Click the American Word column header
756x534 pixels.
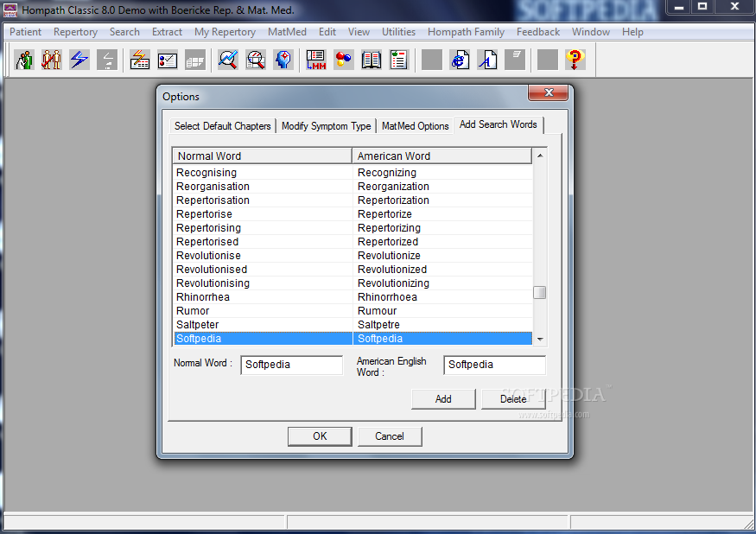[442, 156]
